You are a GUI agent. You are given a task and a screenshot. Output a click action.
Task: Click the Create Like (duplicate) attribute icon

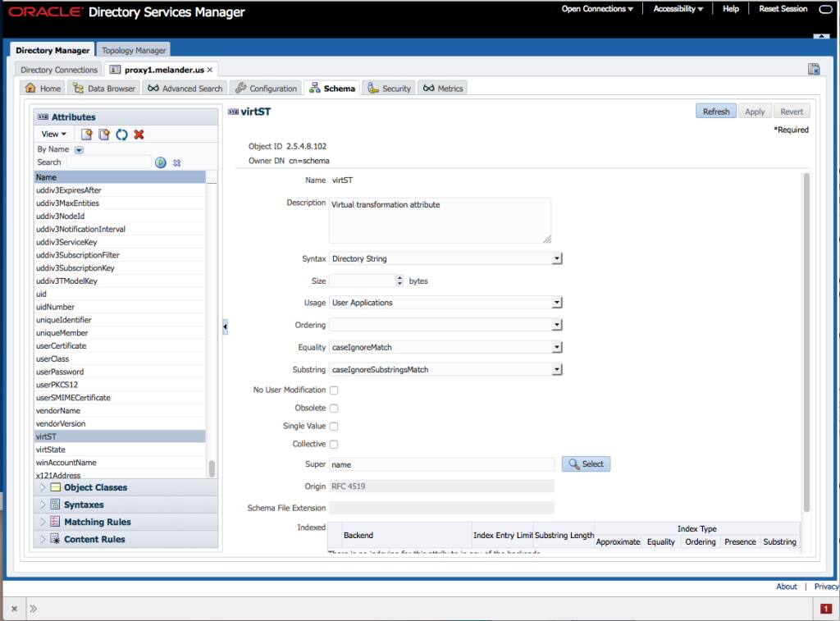pos(103,134)
